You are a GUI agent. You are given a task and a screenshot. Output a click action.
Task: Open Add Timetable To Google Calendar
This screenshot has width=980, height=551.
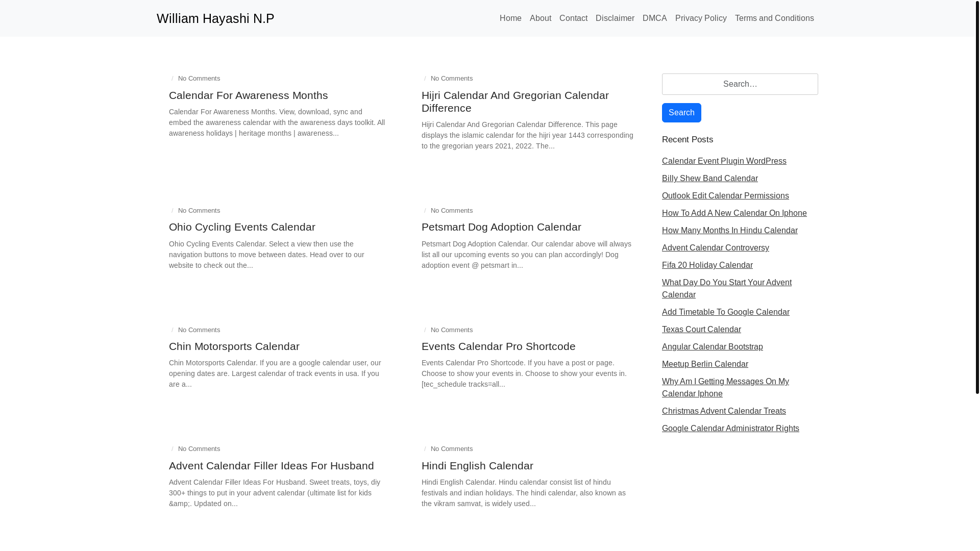(725, 312)
